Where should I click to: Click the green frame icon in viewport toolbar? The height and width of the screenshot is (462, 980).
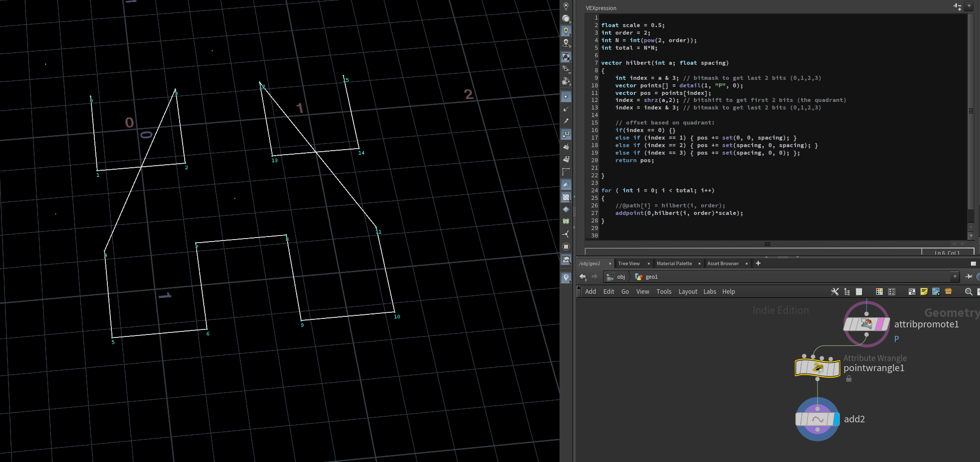[x=566, y=221]
